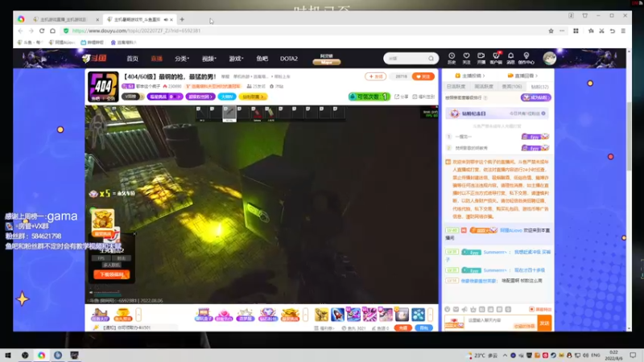Screen dimensions: 644x362
Task: Click the info icon in 钻粉纪念日 banner
Action: [x=543, y=113]
